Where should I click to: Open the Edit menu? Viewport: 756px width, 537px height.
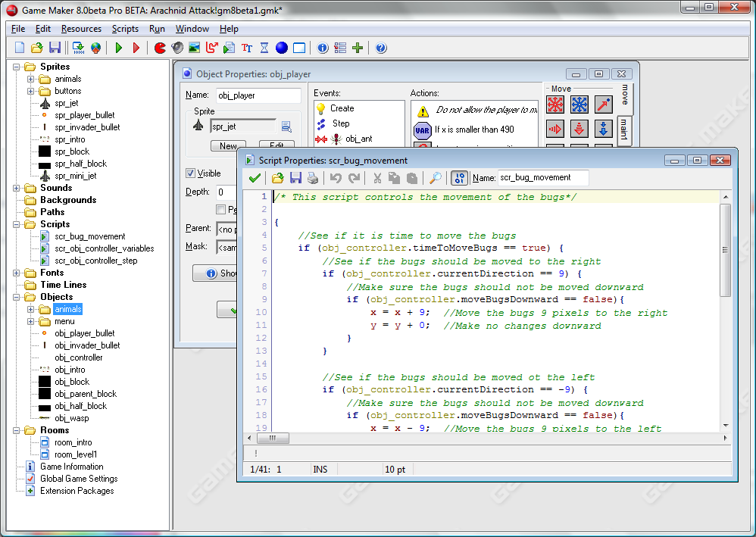point(43,29)
